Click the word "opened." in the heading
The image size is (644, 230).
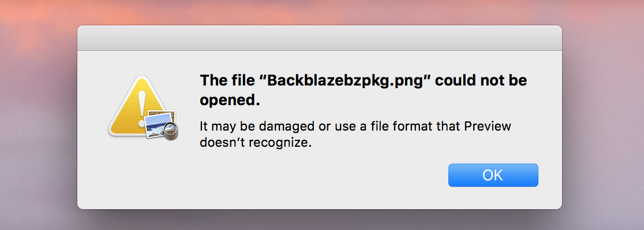point(230,101)
